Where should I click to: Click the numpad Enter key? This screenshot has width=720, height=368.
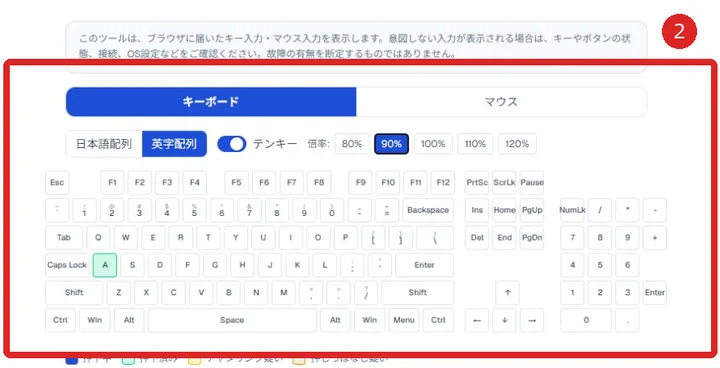pos(655,293)
